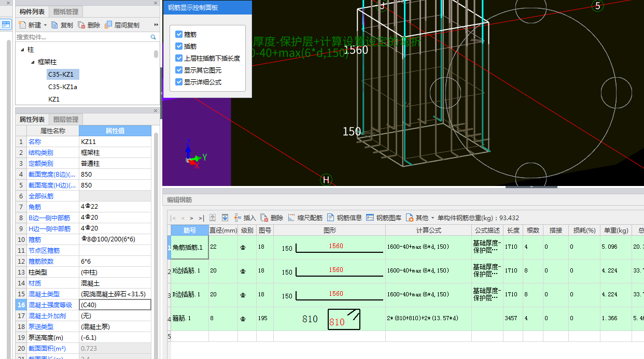Select the 角筋插筋.1 row cell
This screenshot has height=359, width=644.
point(190,247)
